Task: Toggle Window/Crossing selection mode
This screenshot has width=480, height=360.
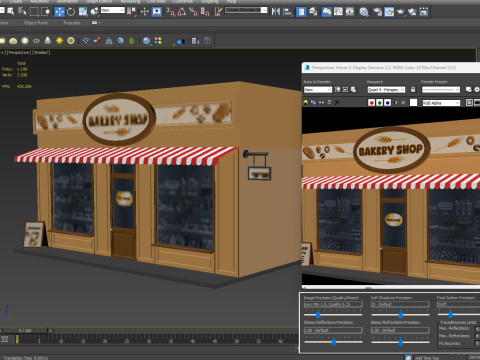Action: pos(45,12)
